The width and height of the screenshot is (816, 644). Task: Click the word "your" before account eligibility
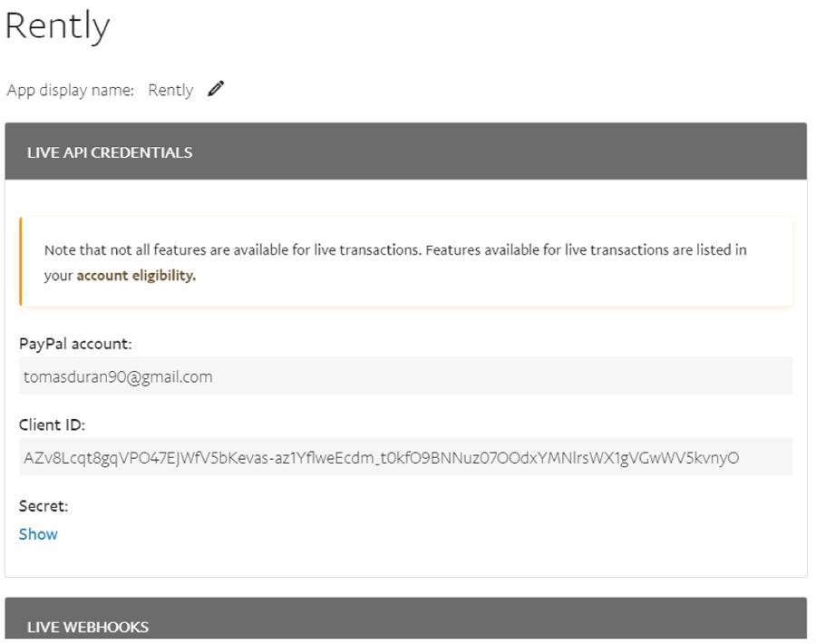click(58, 276)
